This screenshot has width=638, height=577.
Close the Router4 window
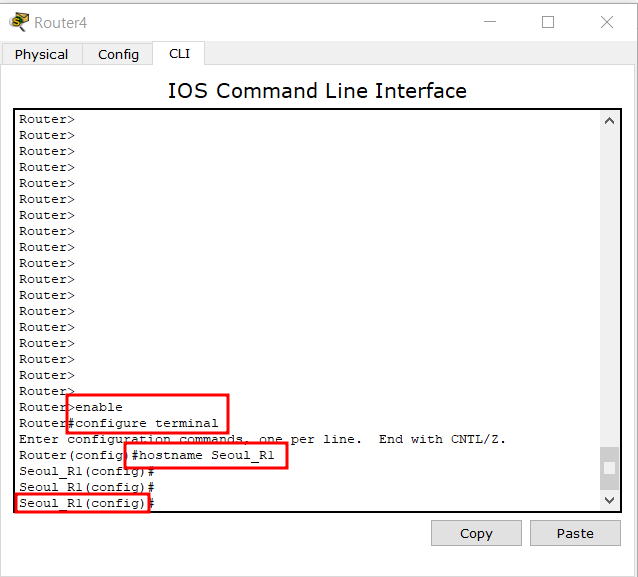607,22
